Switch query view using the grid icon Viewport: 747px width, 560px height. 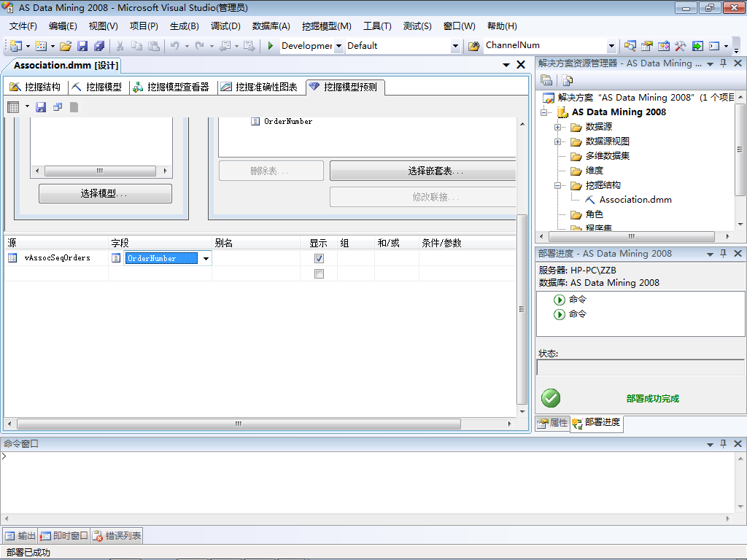click(13, 107)
